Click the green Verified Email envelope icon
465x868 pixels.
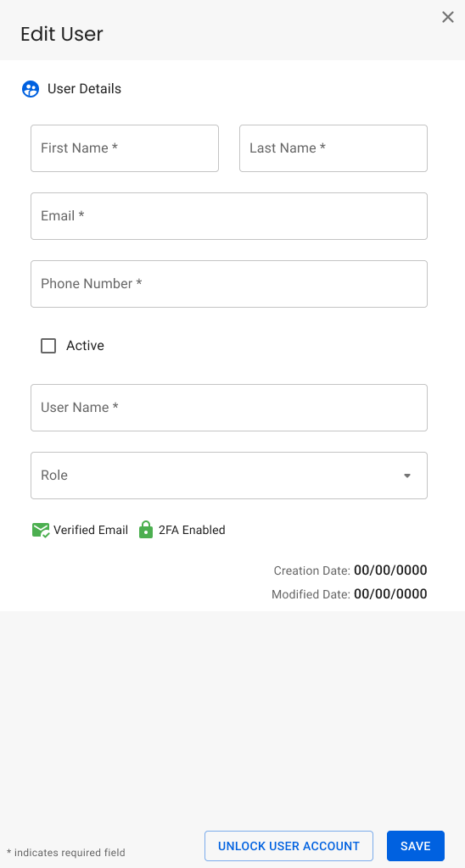[x=41, y=531]
